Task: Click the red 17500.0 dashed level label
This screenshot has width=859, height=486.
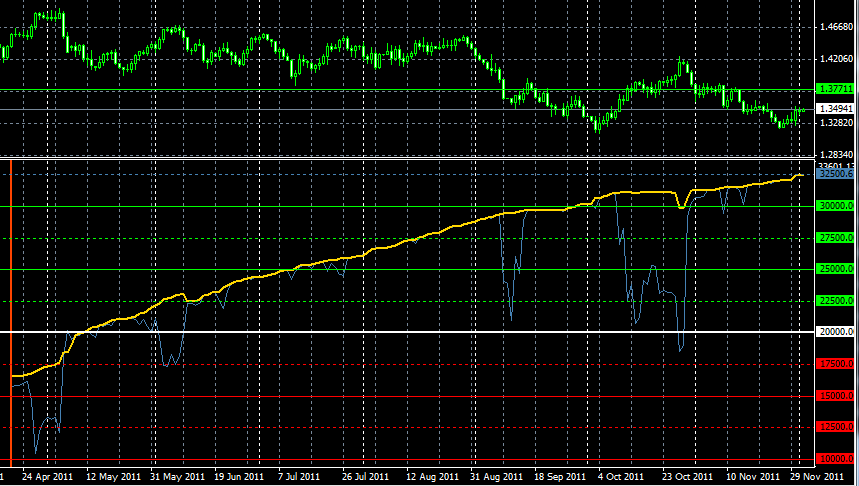Action: pyautogui.click(x=835, y=364)
